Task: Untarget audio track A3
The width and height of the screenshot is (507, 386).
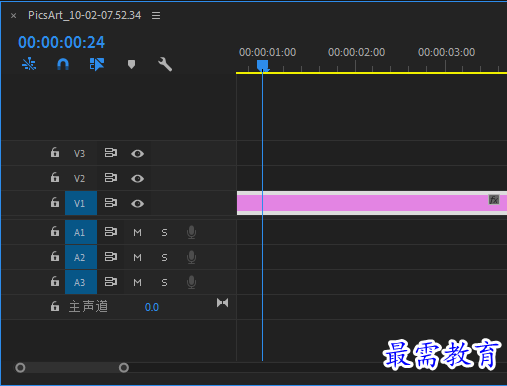Action: pos(81,282)
